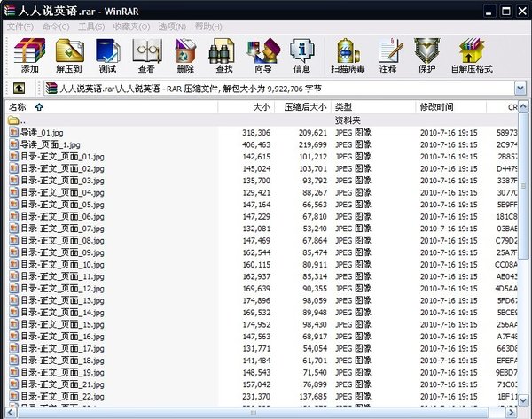532x419 pixels.
Task: Select file 目录-正文_页面_15.jpg
Action: pyautogui.click(x=62, y=324)
